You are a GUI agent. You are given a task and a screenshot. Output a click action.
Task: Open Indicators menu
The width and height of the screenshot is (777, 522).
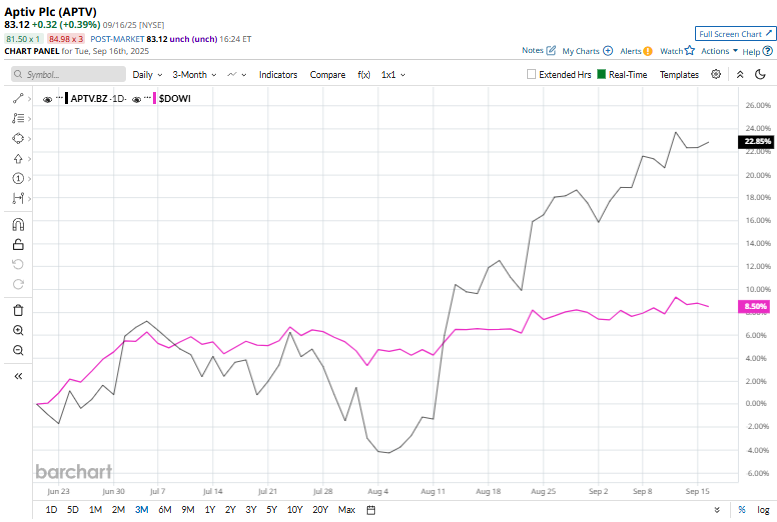click(x=278, y=75)
